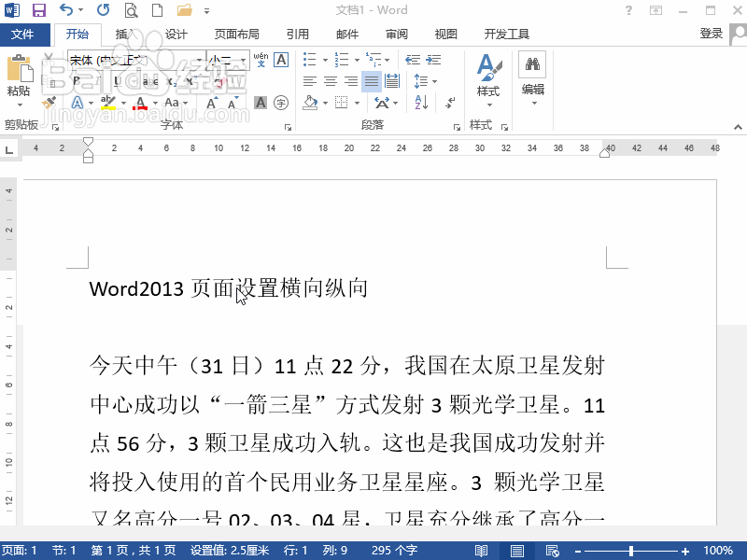Open the font name dropdown
Image resolution: width=747 pixels, height=560 pixels.
[x=201, y=58]
